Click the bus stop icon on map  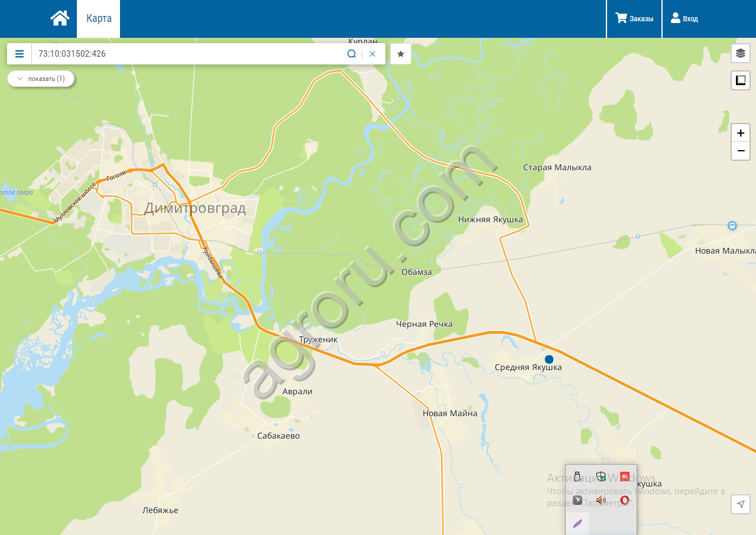pyautogui.click(x=732, y=225)
